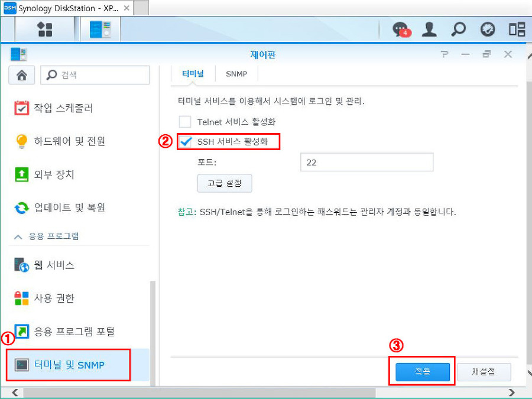532x399 pixels.
Task: Switch to the SNMP tab
Action: click(x=236, y=74)
